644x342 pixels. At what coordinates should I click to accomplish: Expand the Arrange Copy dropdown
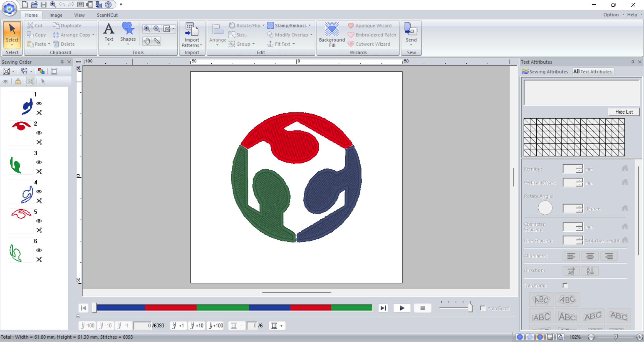point(93,35)
